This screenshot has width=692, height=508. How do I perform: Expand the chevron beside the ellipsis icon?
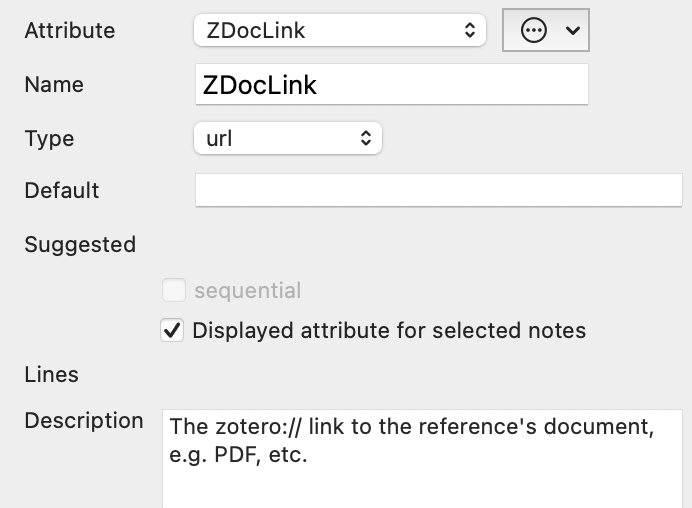573,31
